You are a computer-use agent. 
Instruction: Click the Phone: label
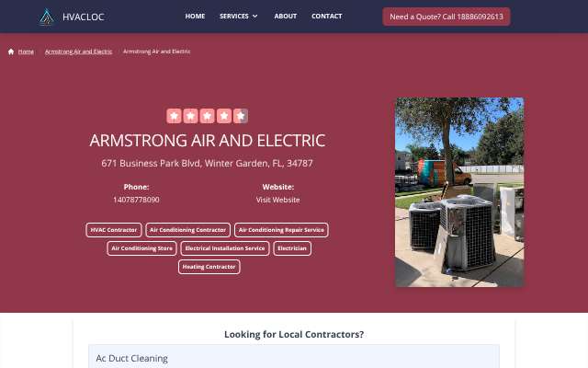click(x=136, y=187)
